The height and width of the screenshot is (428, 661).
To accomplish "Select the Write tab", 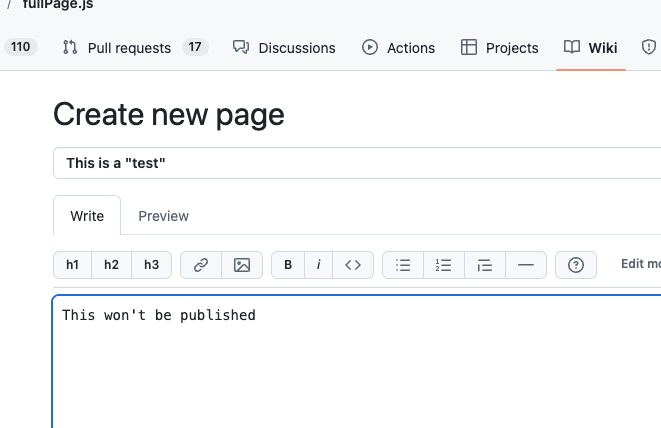I will [87, 216].
